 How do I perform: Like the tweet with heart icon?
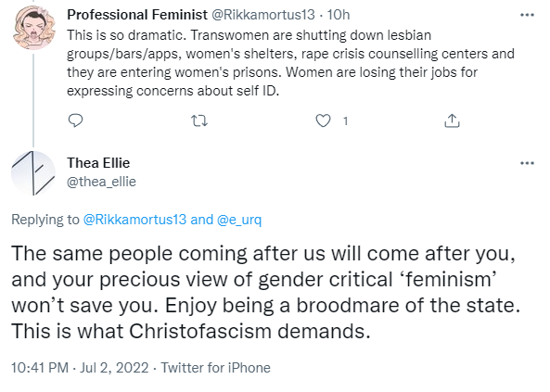click(x=323, y=120)
